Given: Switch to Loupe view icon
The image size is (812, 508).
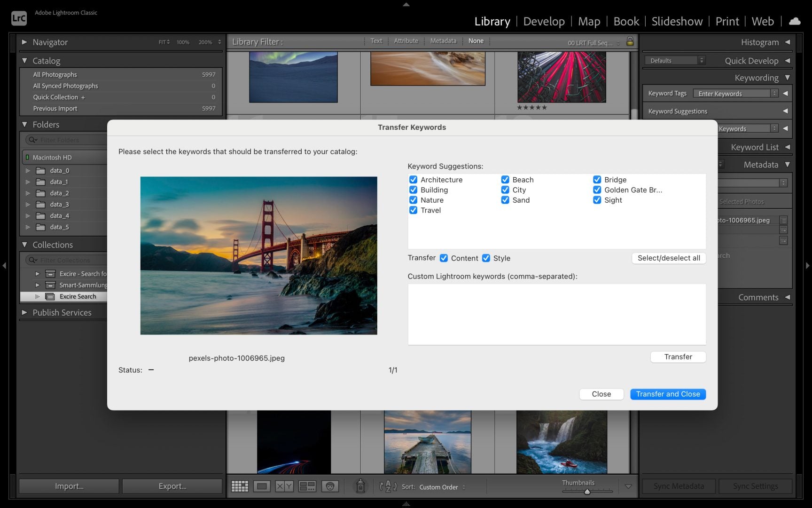Looking at the screenshot, I should [x=262, y=486].
